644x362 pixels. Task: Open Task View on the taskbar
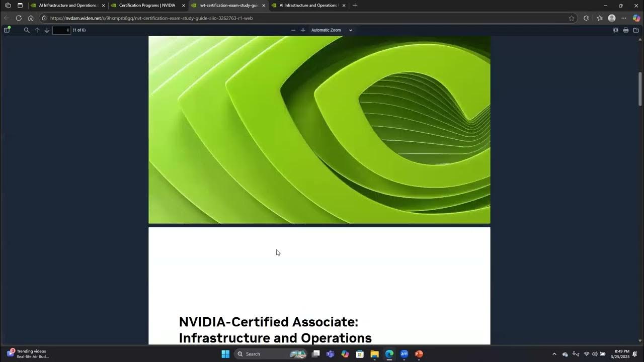pos(316,354)
